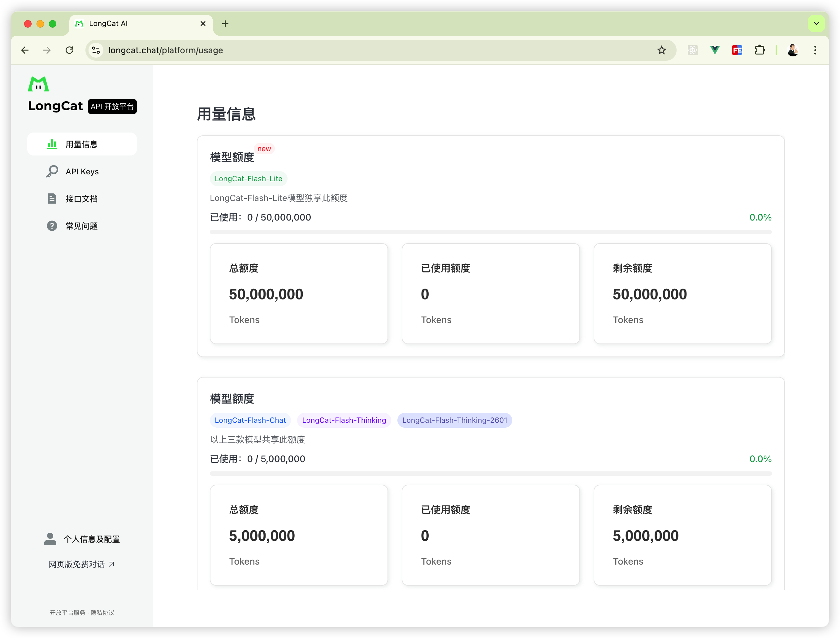Click the Vue devtools extension icon
This screenshot has height=638, width=840.
pyautogui.click(x=715, y=50)
